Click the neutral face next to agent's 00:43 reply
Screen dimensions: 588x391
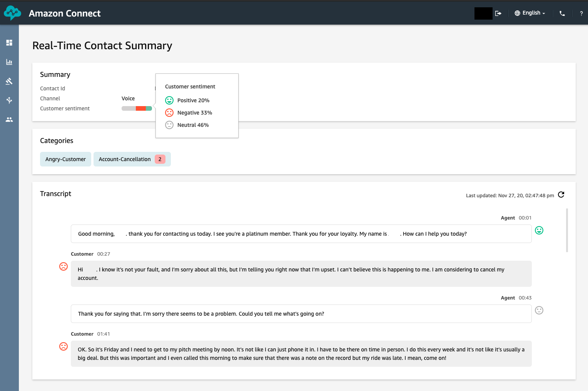pyautogui.click(x=539, y=310)
